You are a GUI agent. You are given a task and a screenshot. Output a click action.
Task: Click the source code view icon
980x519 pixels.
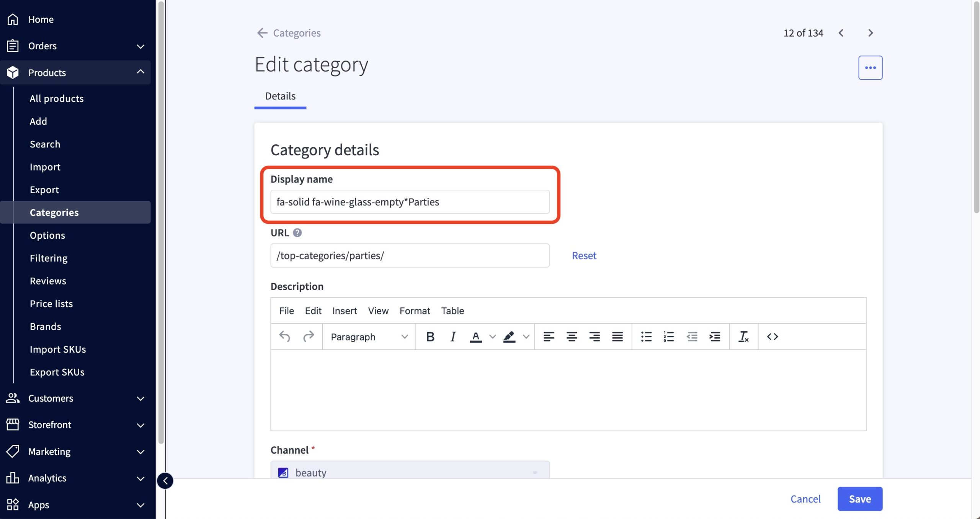click(x=772, y=337)
